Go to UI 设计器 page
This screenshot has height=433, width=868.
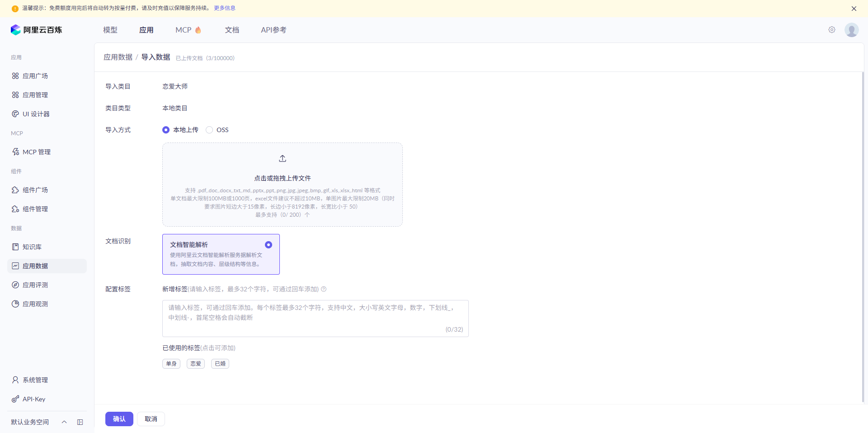(47, 114)
